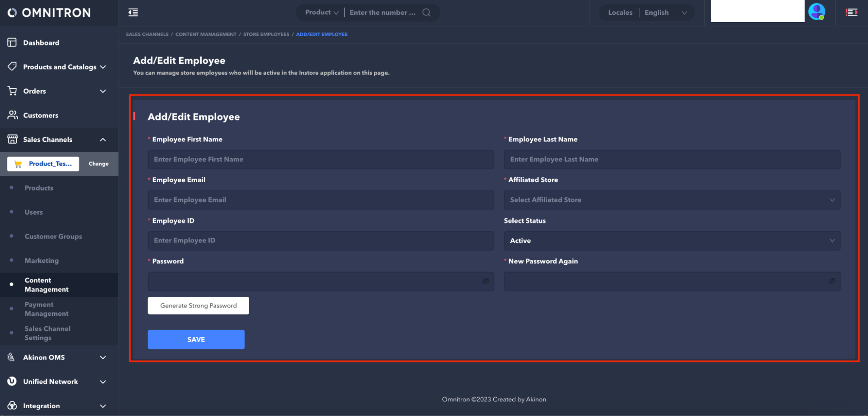
Task: Select Customer Groups submenu item
Action: 53,236
